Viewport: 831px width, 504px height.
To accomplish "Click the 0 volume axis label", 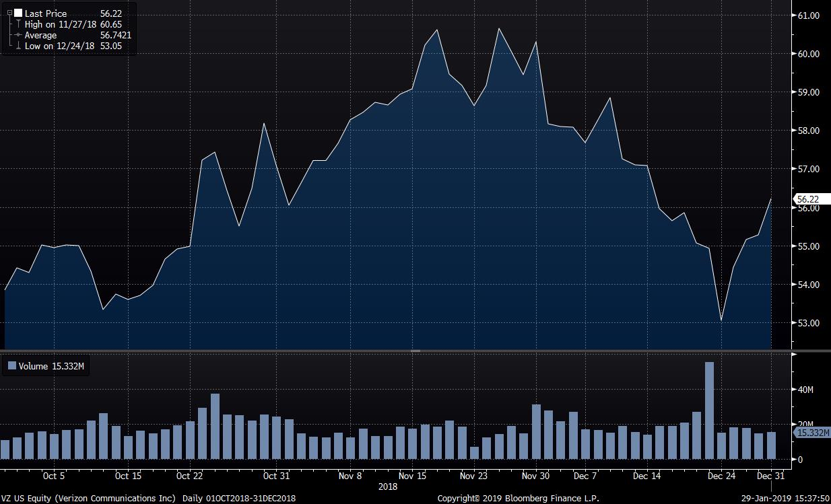I will coord(801,460).
